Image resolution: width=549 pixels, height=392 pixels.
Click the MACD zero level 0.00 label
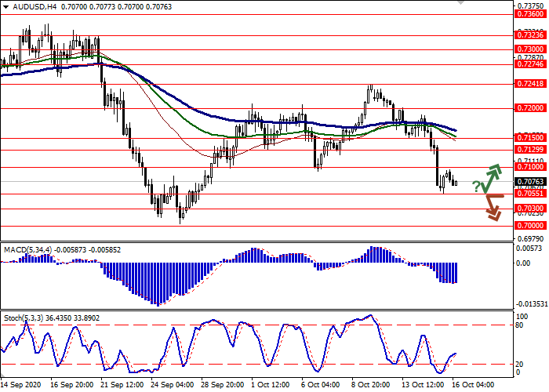click(x=523, y=263)
